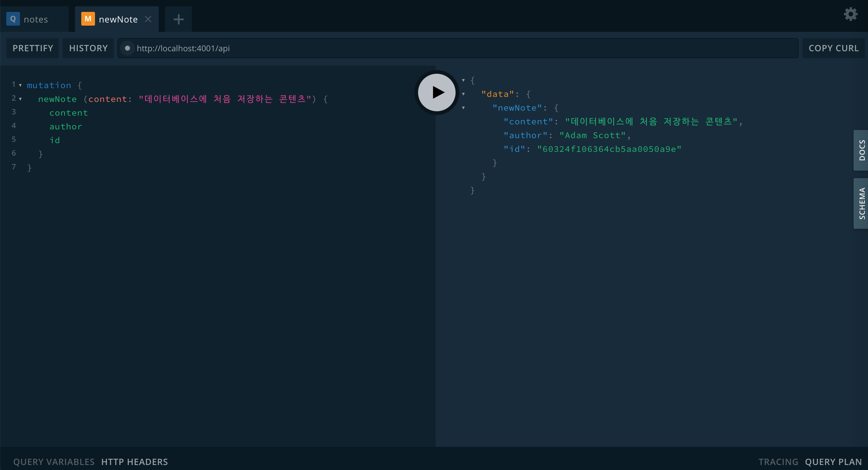The image size is (868, 470).
Task: Click the COPY CURL button
Action: (833, 48)
